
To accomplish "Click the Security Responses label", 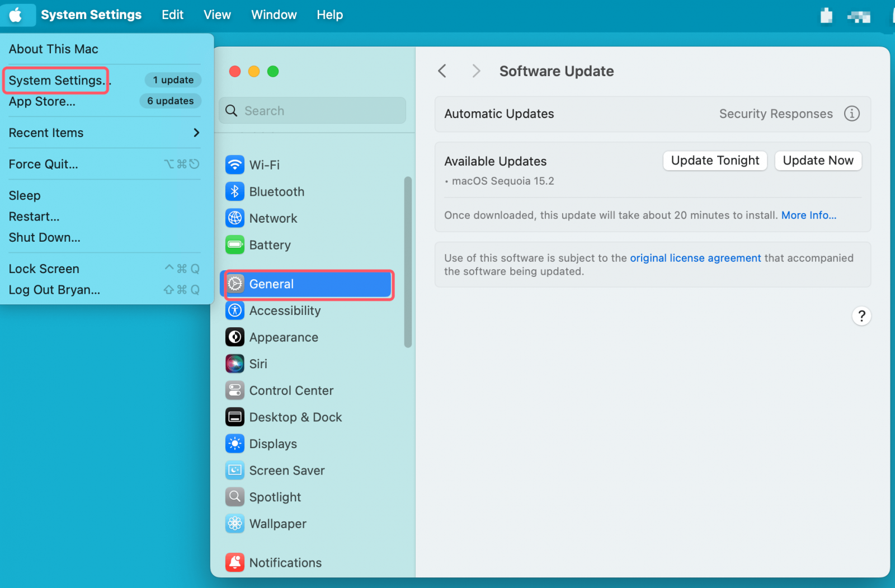I will pyautogui.click(x=776, y=114).
